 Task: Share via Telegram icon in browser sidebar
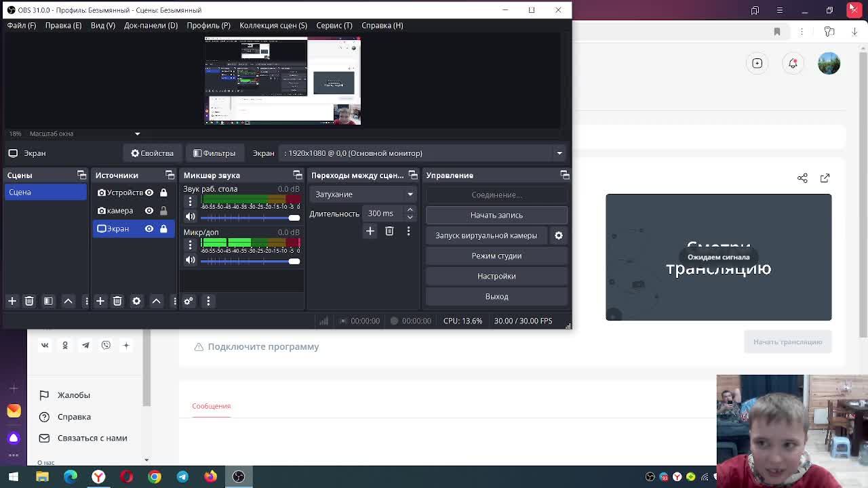point(85,345)
